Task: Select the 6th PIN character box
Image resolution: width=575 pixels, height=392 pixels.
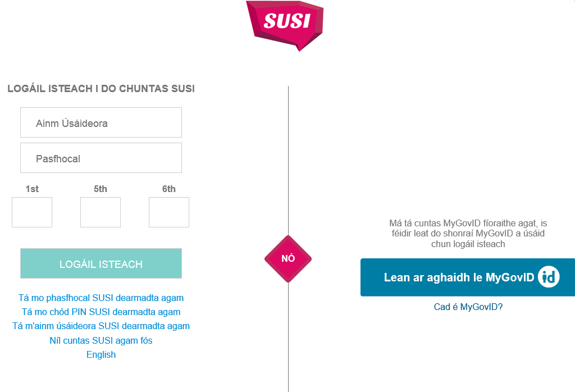Action: pos(169,212)
